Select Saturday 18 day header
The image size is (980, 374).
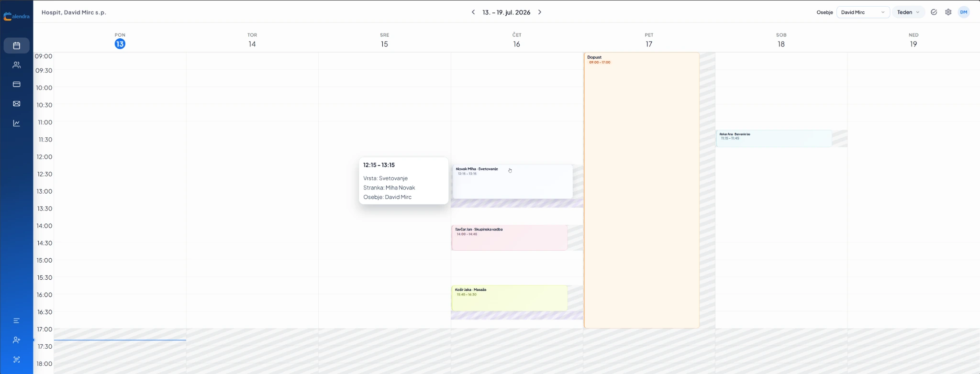pos(781,40)
